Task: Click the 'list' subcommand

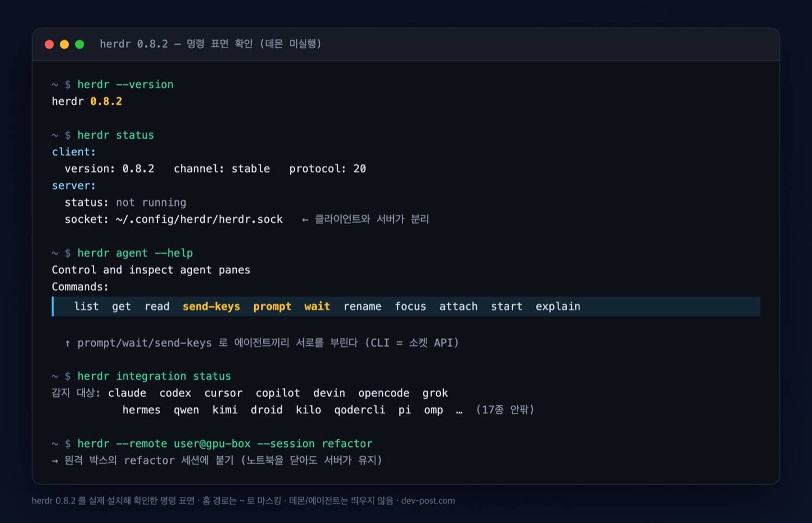Action: 86,306
